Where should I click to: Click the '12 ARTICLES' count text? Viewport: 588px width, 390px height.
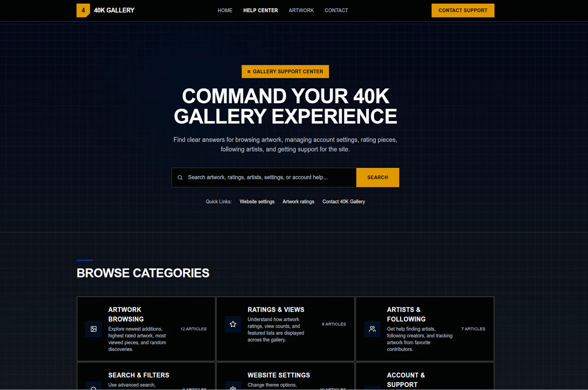[x=193, y=329]
